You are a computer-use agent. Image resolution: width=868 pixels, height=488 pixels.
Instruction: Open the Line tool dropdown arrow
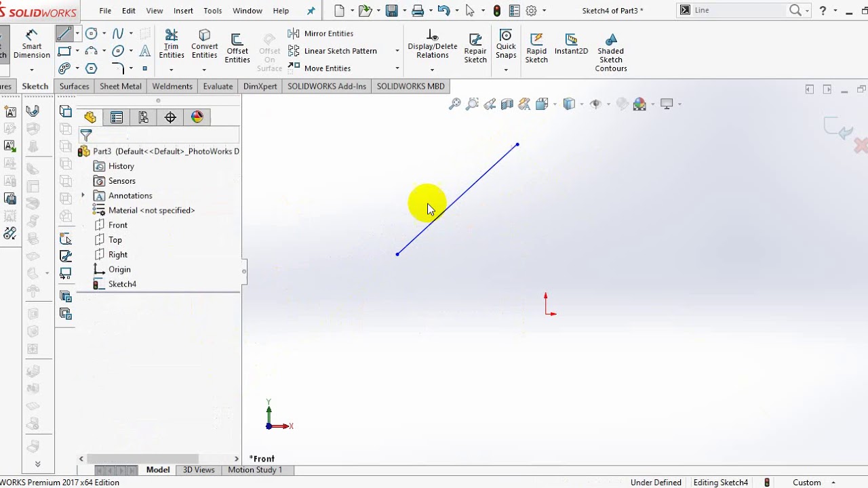pos(77,33)
